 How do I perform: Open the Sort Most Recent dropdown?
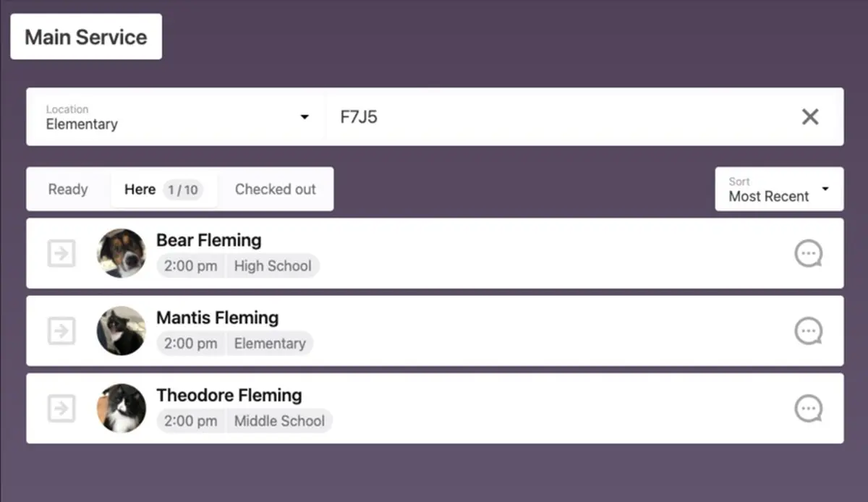[x=779, y=189]
